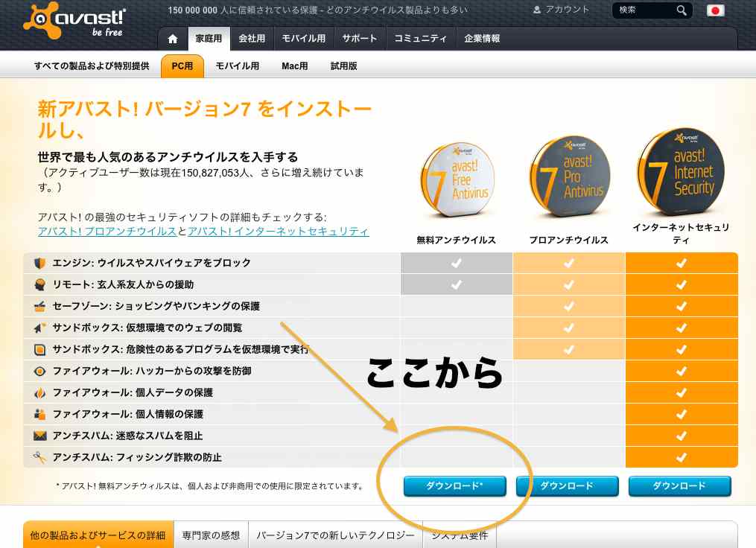The image size is (756, 548).
Task: Click ダウンロード under Internet Security column
Action: (680, 485)
